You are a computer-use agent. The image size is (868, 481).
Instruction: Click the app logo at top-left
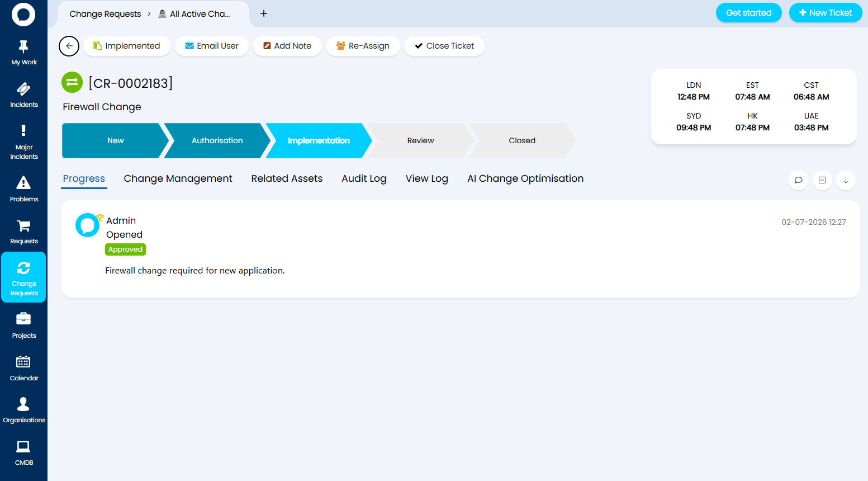23,15
